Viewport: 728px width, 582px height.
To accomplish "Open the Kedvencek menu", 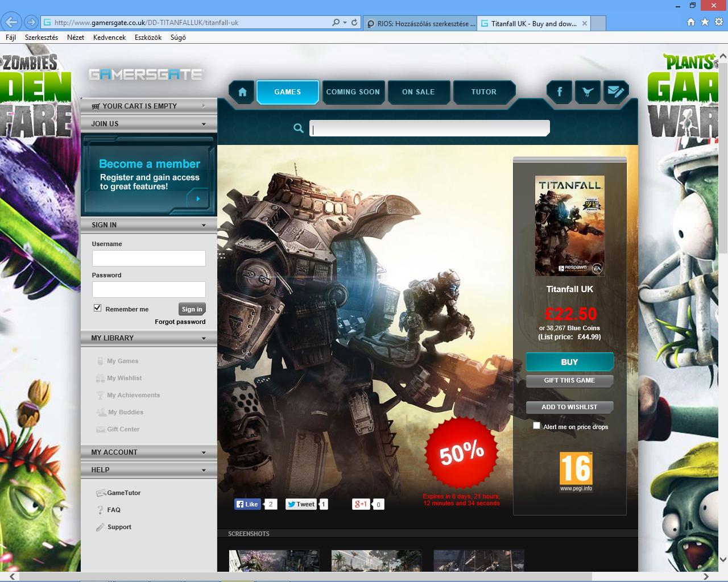I will pos(109,38).
